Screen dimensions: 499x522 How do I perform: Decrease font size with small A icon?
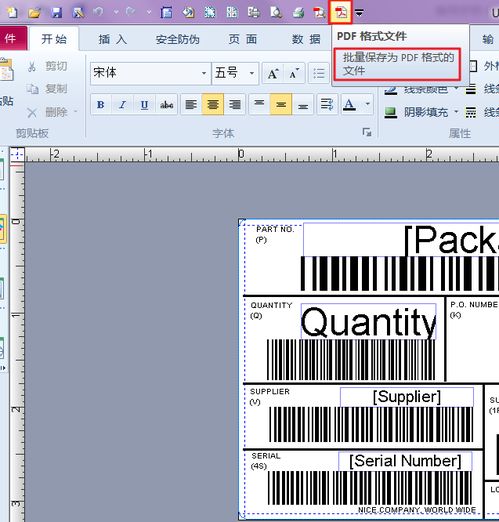pyautogui.click(x=294, y=73)
